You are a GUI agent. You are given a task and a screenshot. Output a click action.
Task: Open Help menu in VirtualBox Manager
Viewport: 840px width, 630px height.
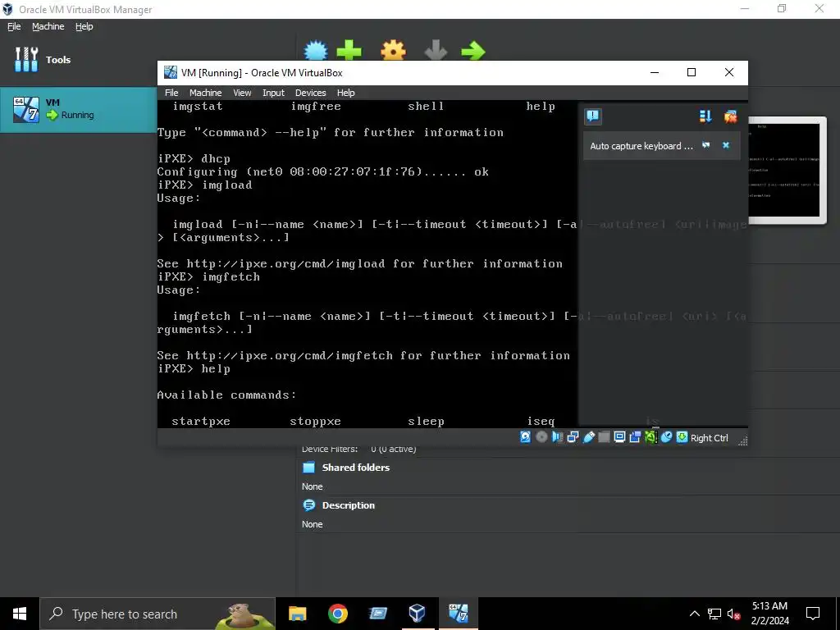84,26
